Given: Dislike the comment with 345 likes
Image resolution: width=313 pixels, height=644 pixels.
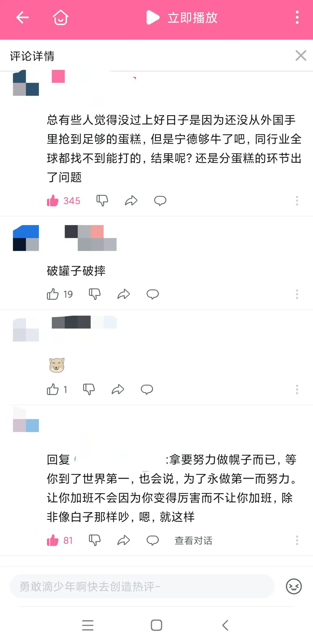Looking at the screenshot, I should click(x=102, y=201).
